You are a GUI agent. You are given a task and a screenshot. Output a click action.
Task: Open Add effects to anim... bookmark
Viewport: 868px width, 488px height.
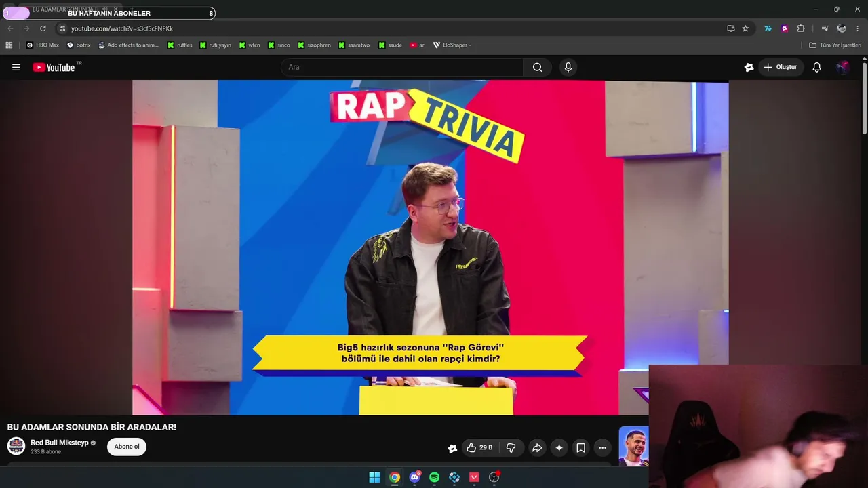point(128,45)
